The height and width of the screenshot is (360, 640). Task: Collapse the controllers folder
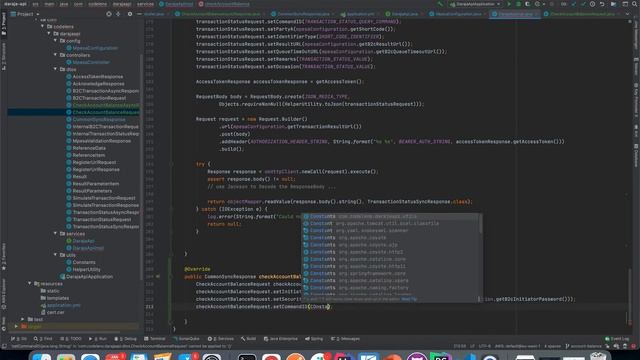pos(56,55)
